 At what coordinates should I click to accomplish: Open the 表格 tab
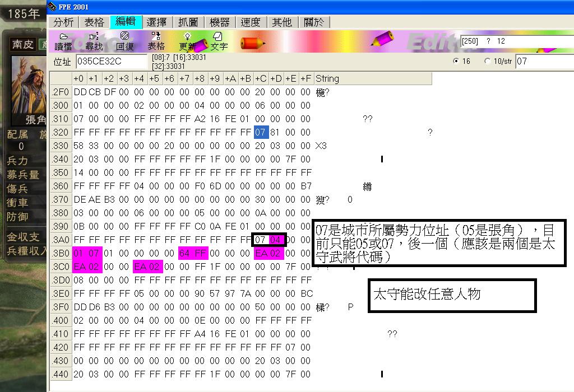pyautogui.click(x=94, y=22)
